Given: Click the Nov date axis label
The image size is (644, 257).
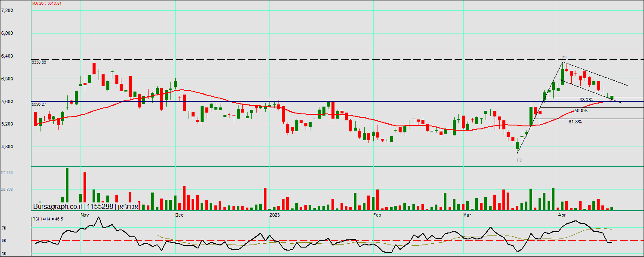Looking at the screenshot, I should (x=85, y=214).
